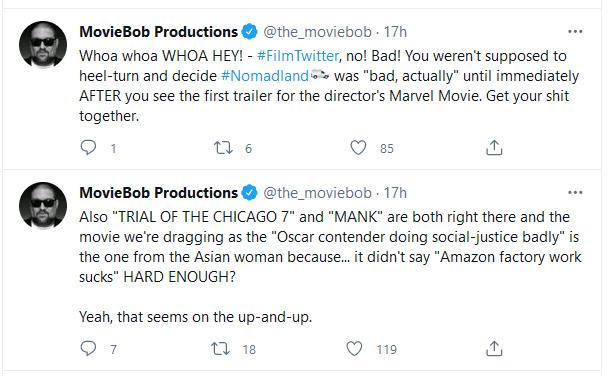Like the tweet with 85 likes
This screenshot has width=615, height=376.
[358, 148]
